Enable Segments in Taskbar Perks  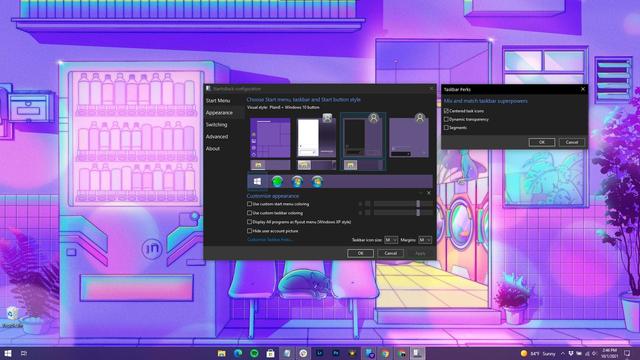click(446, 128)
